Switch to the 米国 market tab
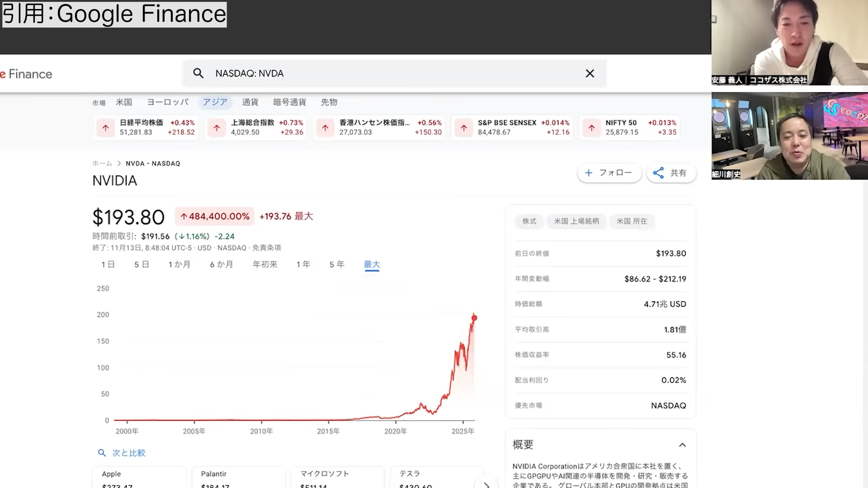The width and height of the screenshot is (868, 488). (x=124, y=102)
